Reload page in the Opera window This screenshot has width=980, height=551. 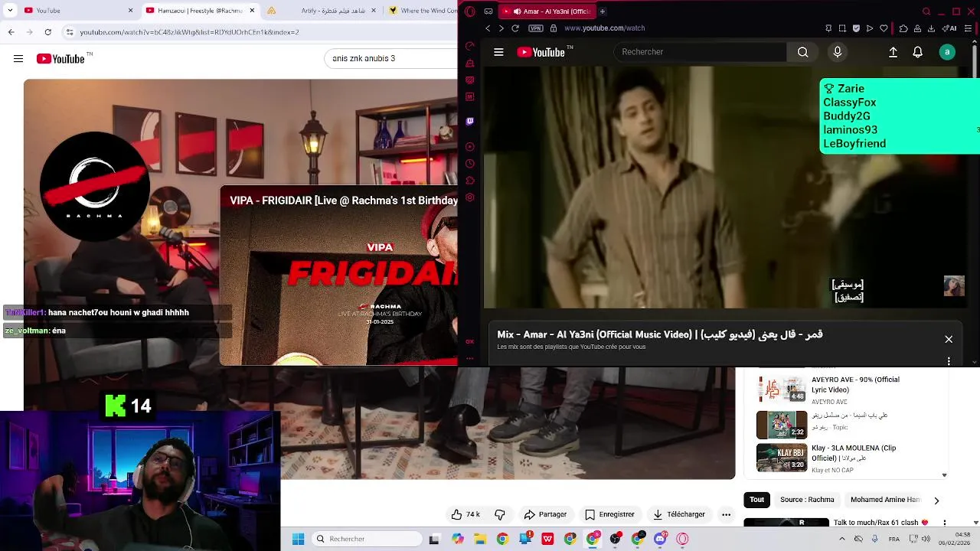click(515, 28)
